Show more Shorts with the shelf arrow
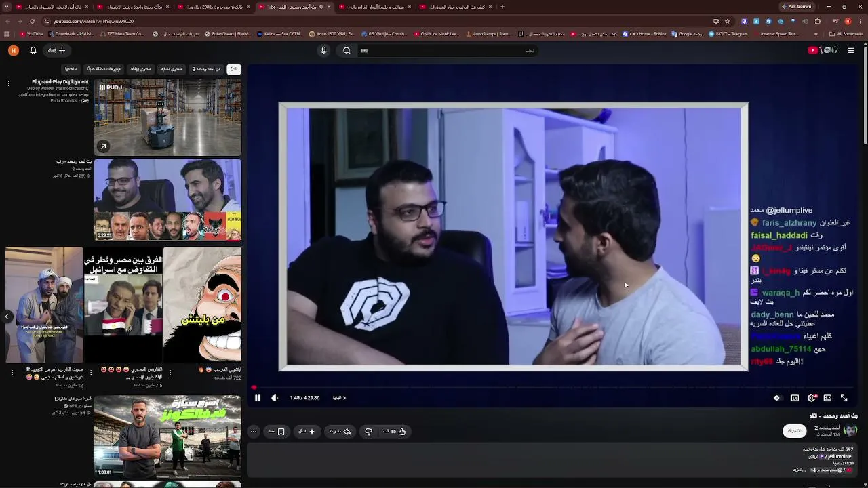Image resolution: width=868 pixels, height=488 pixels. click(x=7, y=317)
